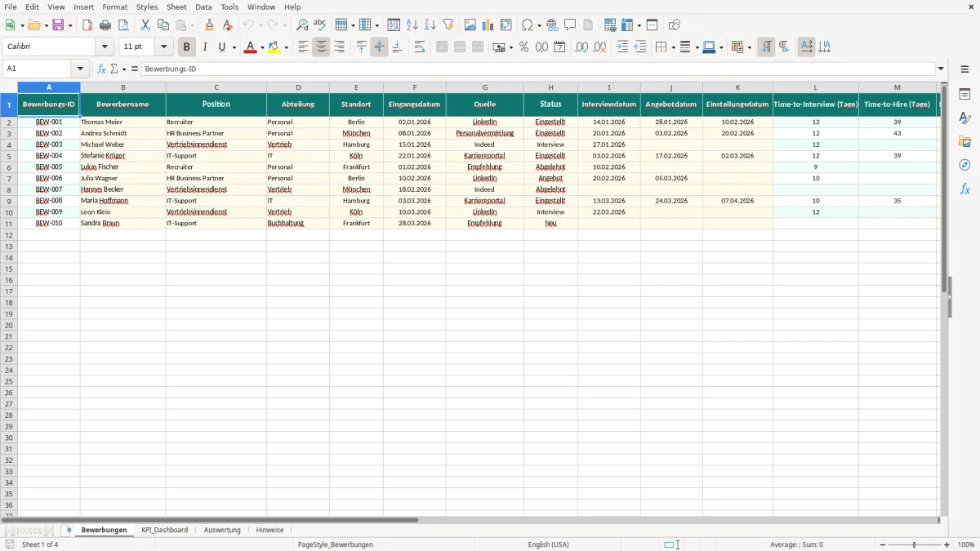Toggle Align Left
The width and height of the screenshot is (980, 551).
[303, 47]
